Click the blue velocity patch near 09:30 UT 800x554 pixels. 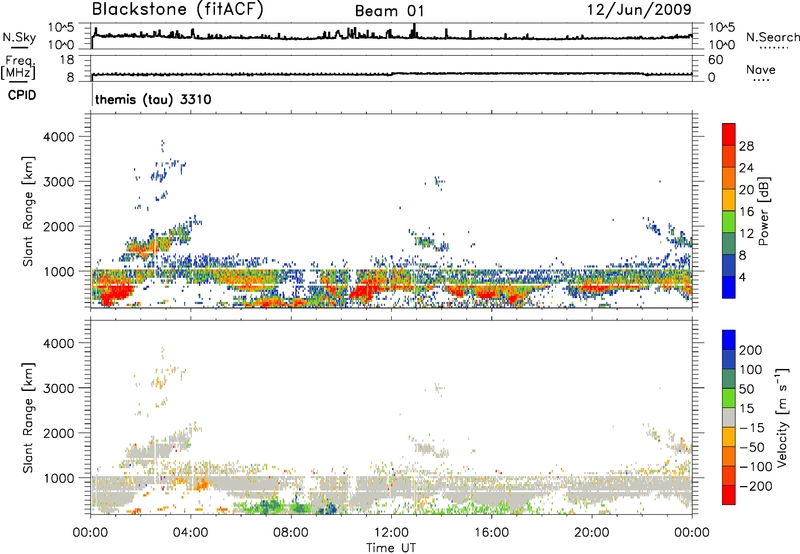click(x=330, y=508)
